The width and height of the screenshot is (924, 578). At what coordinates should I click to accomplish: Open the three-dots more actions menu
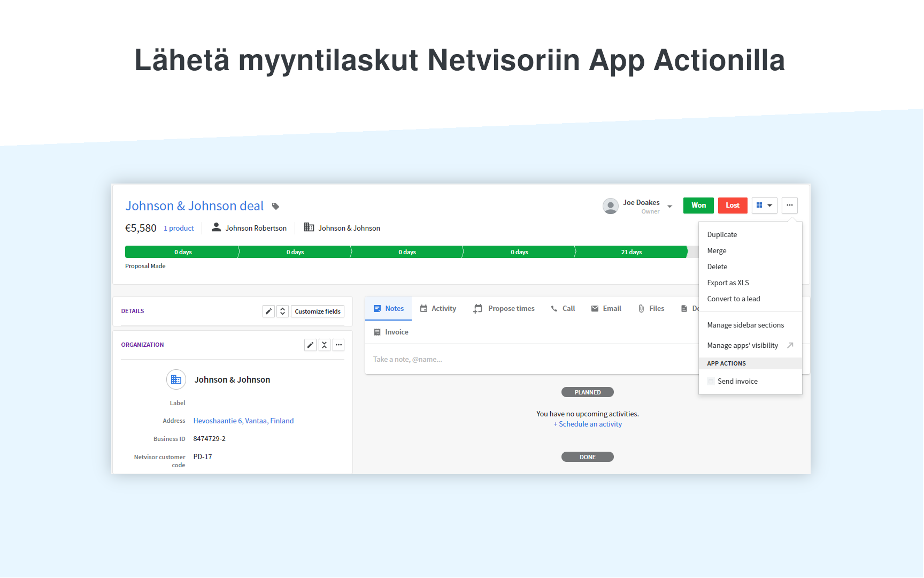[x=790, y=206]
